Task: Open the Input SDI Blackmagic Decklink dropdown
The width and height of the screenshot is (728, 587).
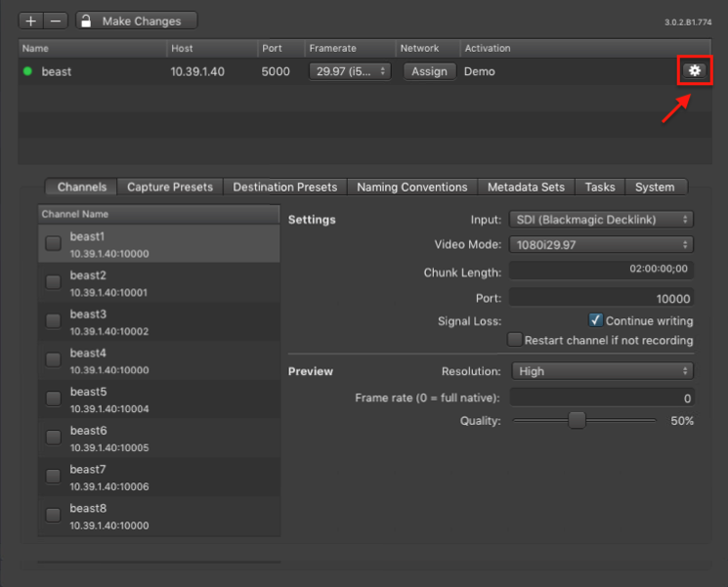Action: click(x=601, y=220)
